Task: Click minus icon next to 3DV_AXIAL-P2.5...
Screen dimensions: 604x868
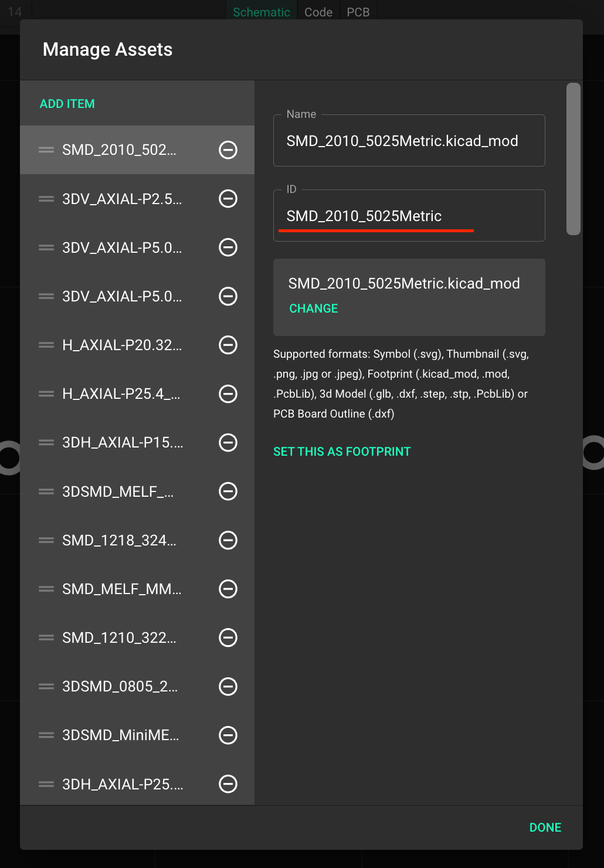Action: 228,199
